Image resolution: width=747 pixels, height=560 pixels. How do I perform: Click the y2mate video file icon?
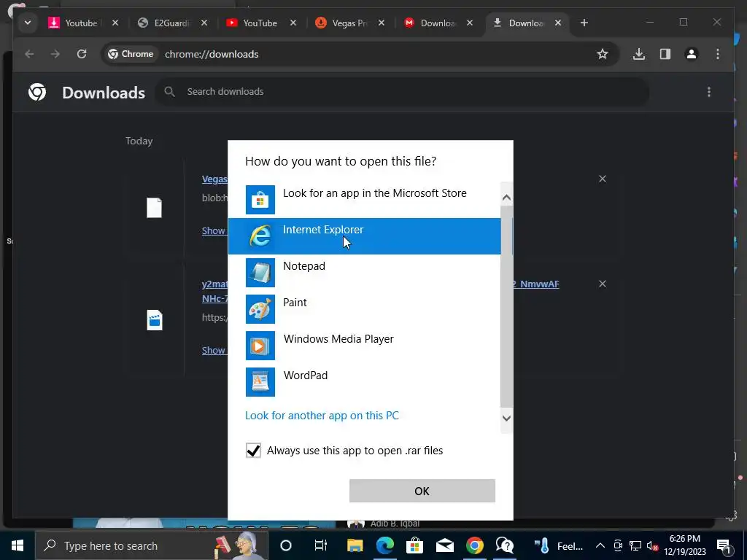pyautogui.click(x=155, y=320)
